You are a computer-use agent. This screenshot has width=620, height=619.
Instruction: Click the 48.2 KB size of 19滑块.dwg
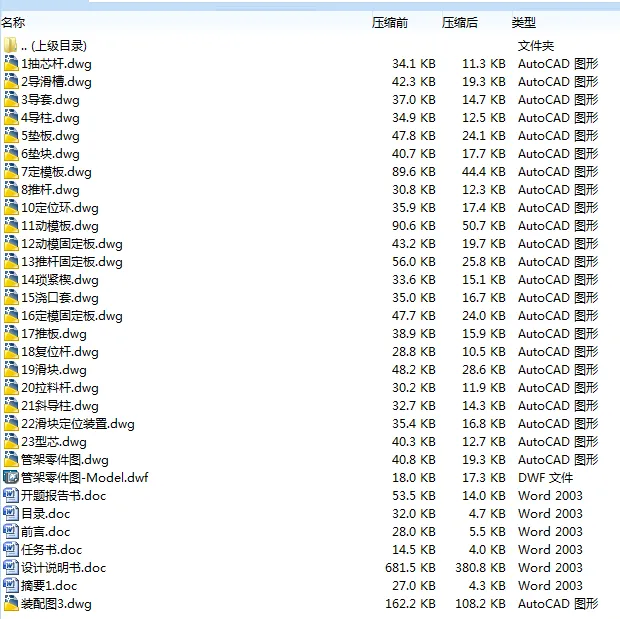pyautogui.click(x=414, y=370)
